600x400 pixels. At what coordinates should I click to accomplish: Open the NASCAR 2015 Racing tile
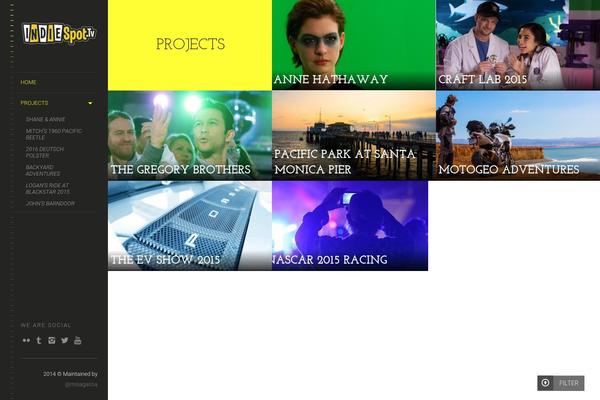(x=350, y=226)
